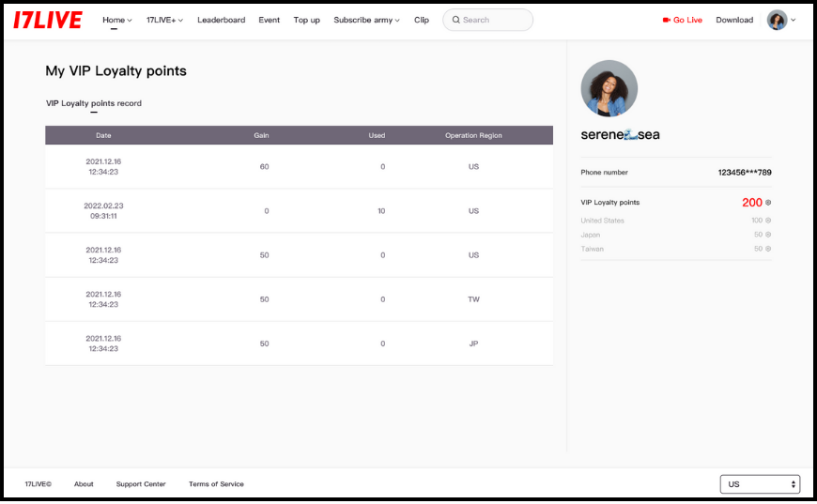Open the US region selector in footer
The height and width of the screenshot is (504, 817).
tap(761, 483)
